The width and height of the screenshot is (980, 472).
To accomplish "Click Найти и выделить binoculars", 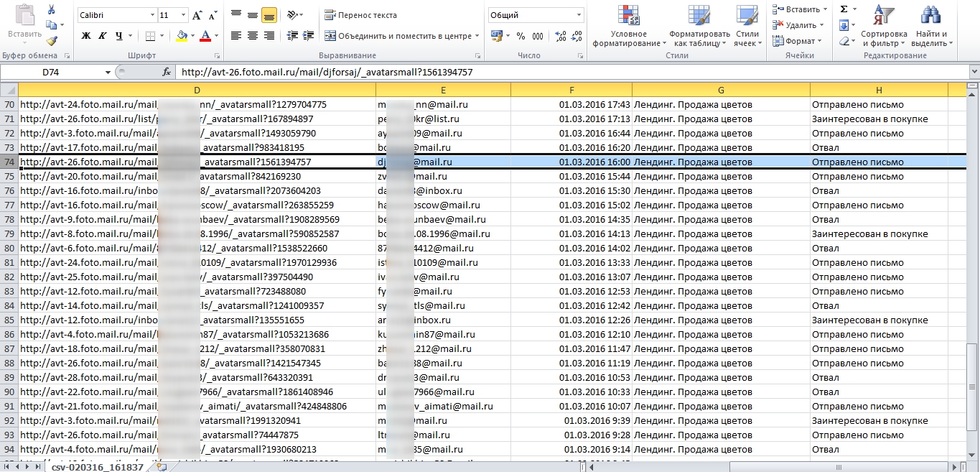I will [931, 28].
